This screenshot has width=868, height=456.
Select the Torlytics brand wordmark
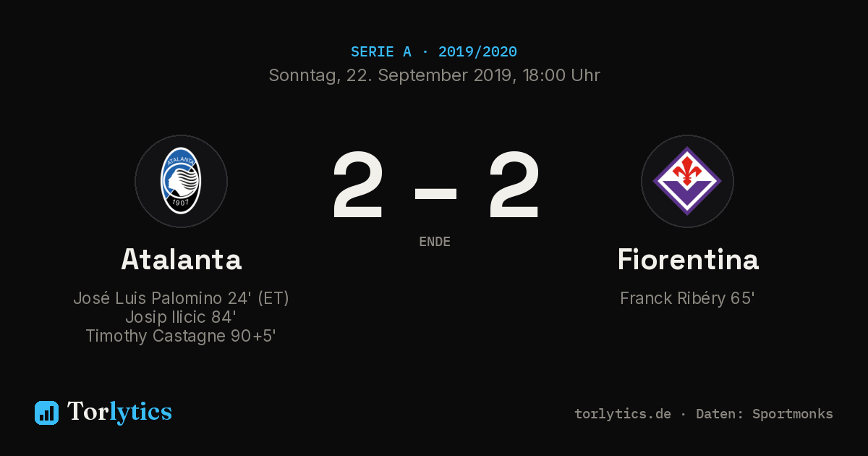point(119,412)
